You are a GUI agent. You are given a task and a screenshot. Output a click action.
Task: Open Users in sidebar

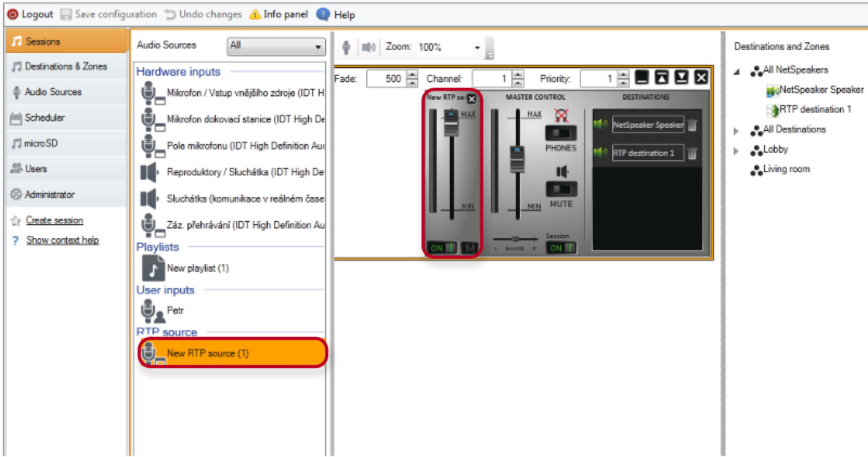tap(67, 169)
